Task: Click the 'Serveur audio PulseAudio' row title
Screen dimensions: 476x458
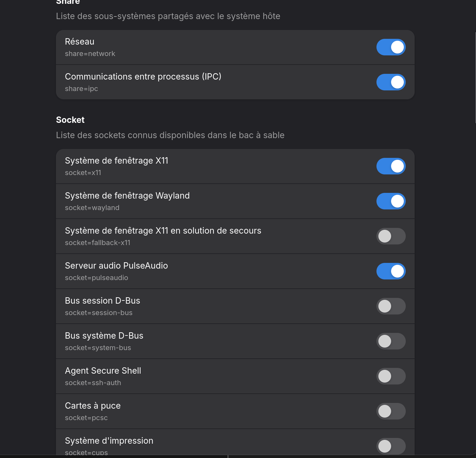Action: (x=116, y=266)
